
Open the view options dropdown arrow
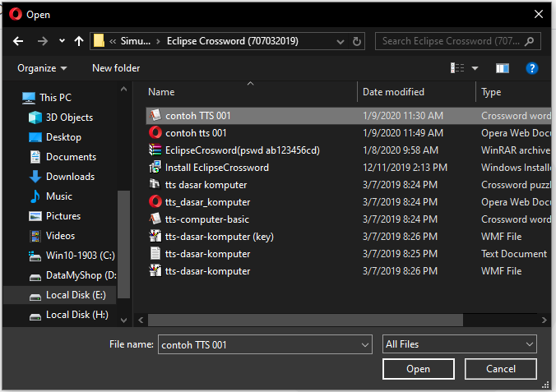tap(475, 68)
